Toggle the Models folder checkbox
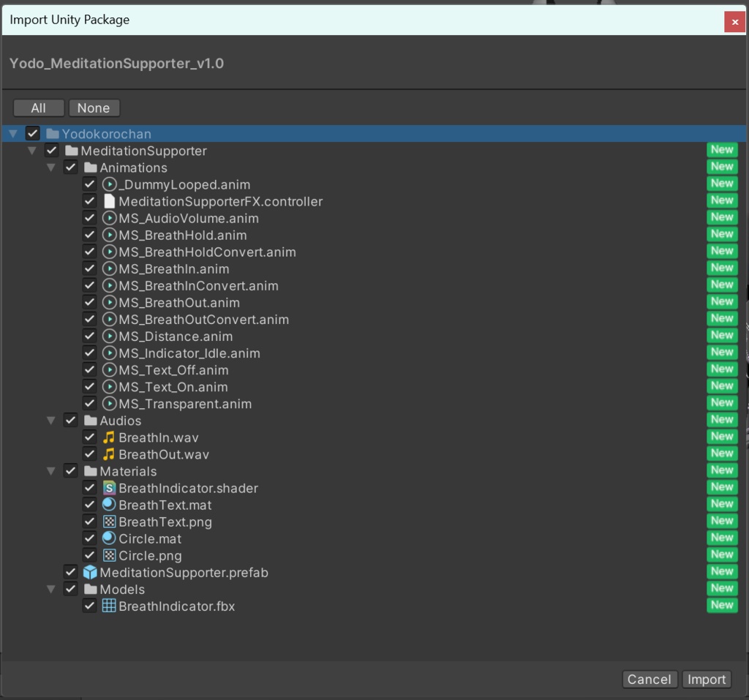 click(x=71, y=589)
